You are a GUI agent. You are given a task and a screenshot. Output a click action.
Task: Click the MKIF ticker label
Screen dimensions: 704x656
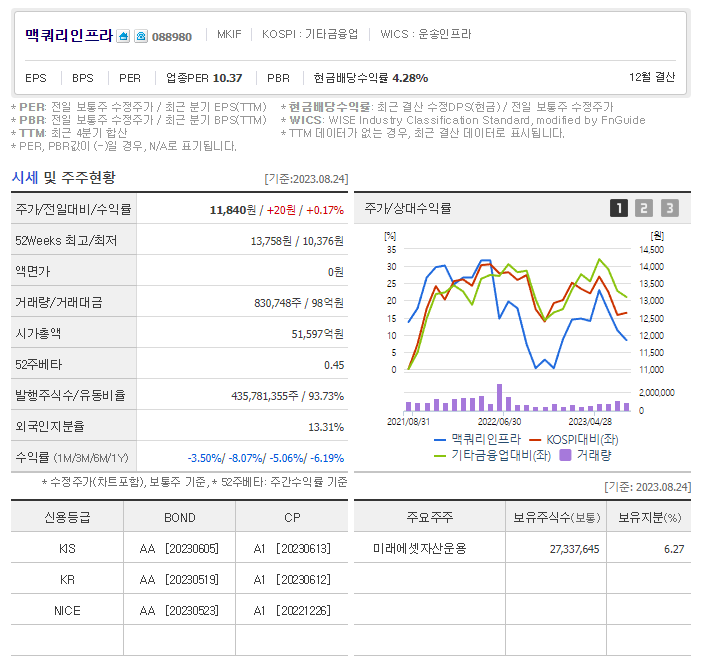[229, 34]
